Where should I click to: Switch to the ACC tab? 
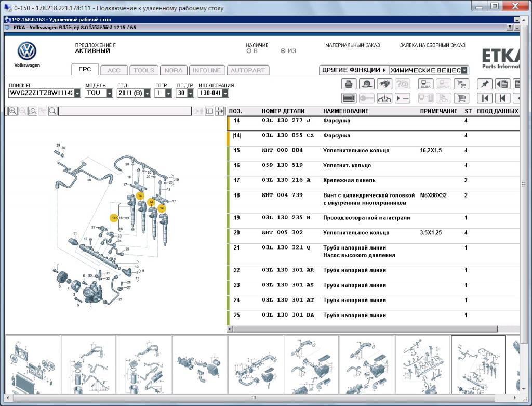pos(114,70)
